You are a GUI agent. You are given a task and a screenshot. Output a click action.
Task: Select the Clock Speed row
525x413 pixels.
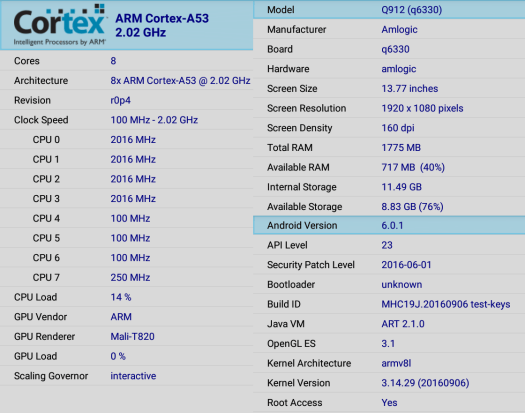pyautogui.click(x=127, y=120)
